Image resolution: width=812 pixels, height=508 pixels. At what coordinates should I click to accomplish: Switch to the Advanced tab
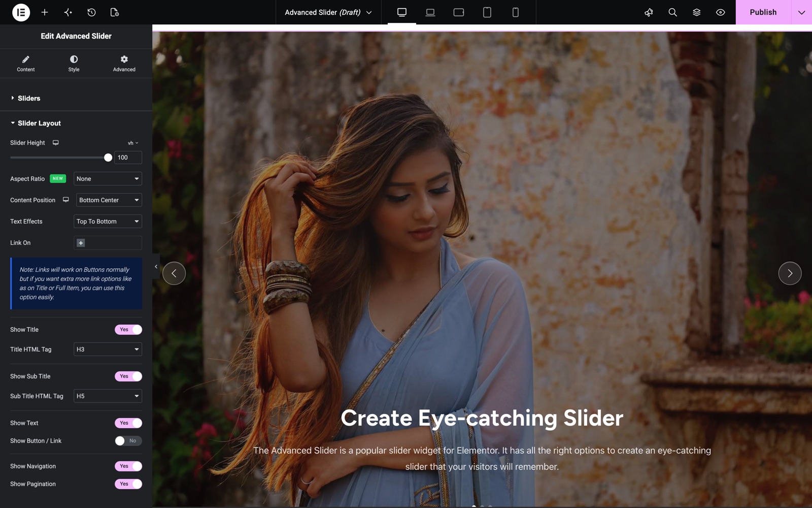pyautogui.click(x=124, y=63)
